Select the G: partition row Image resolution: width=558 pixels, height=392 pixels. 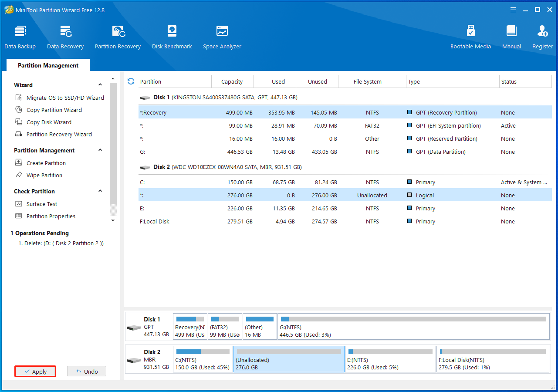pos(345,152)
